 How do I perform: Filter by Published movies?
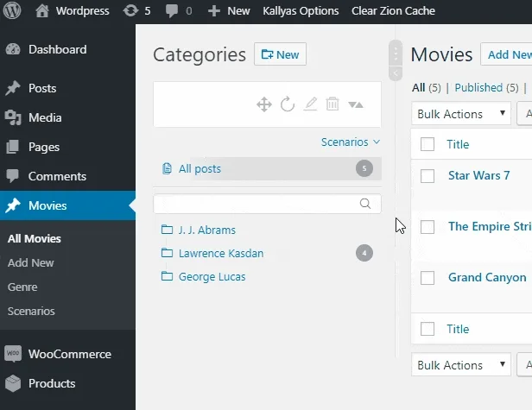[478, 88]
